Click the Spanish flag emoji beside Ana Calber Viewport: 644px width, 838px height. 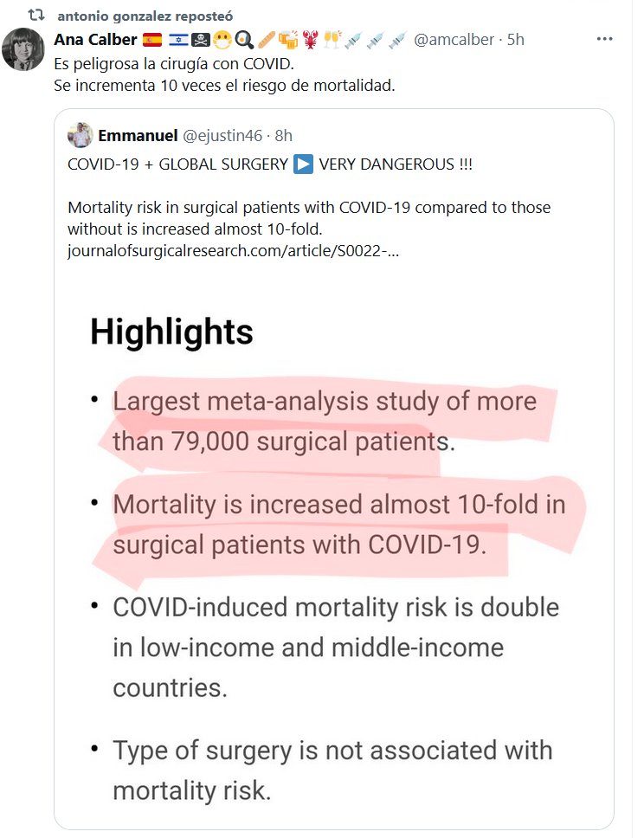152,40
